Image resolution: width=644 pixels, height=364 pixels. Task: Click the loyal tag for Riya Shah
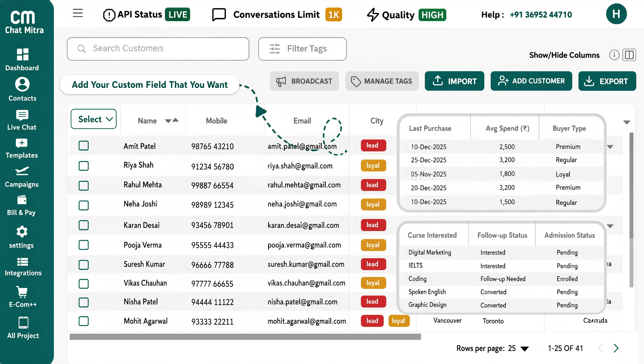tap(373, 166)
